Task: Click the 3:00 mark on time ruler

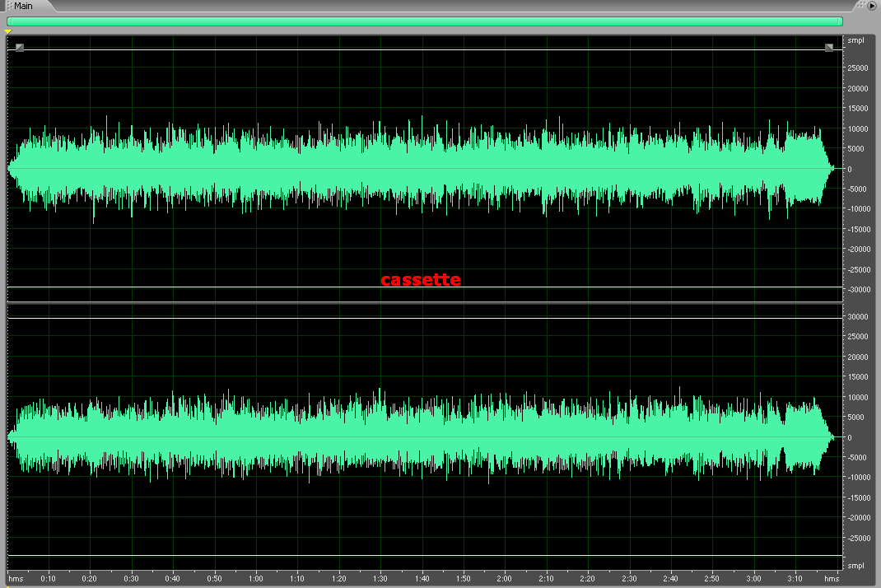Action: (753, 578)
